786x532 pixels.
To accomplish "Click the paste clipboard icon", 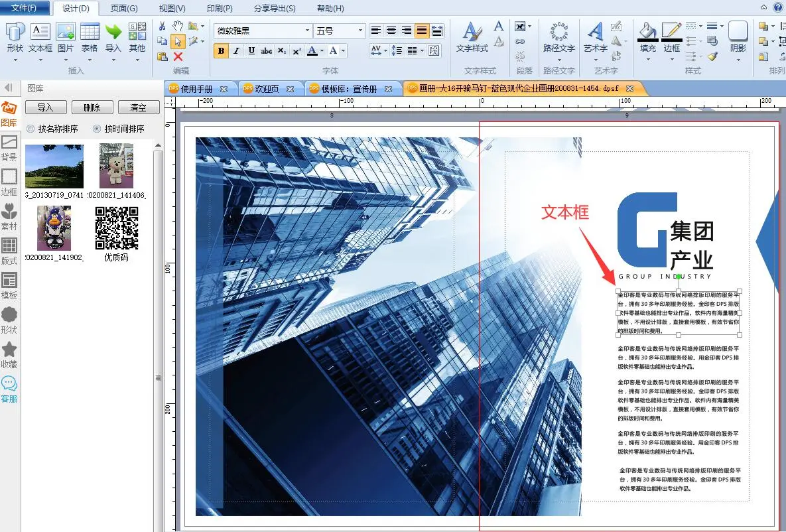I will click(x=162, y=56).
